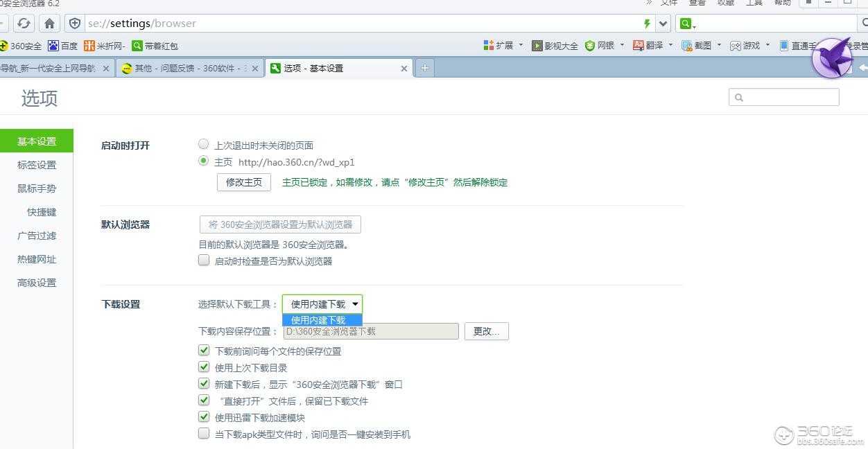Image resolution: width=868 pixels, height=449 pixels.
Task: Select the 主页 startup radio option
Action: click(x=203, y=161)
